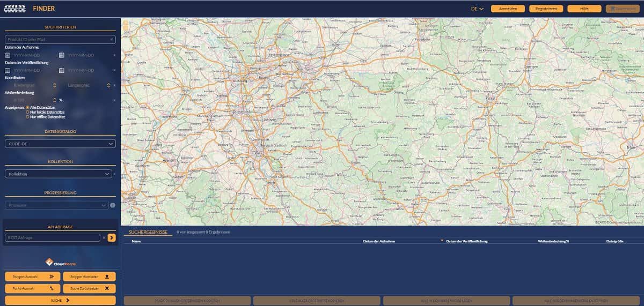644x306 pixels.
Task: Open the Hilfe page
Action: coord(584,9)
